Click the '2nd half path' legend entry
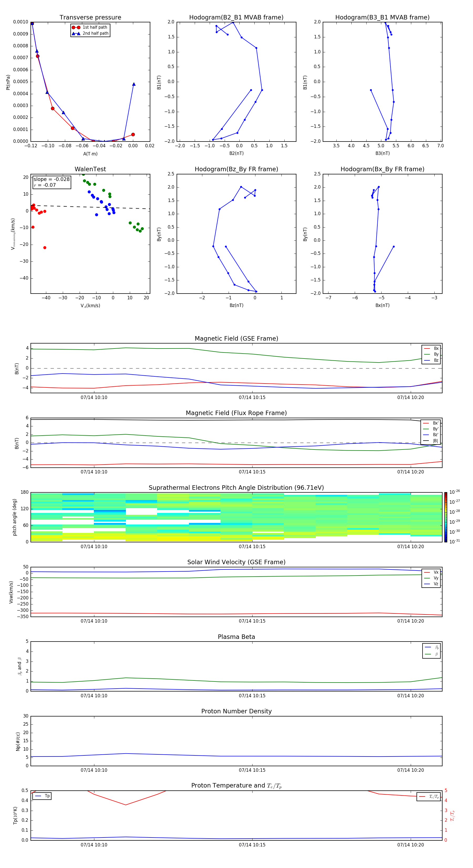Image resolution: width=473 pixels, height=868 pixels. pos(90,33)
